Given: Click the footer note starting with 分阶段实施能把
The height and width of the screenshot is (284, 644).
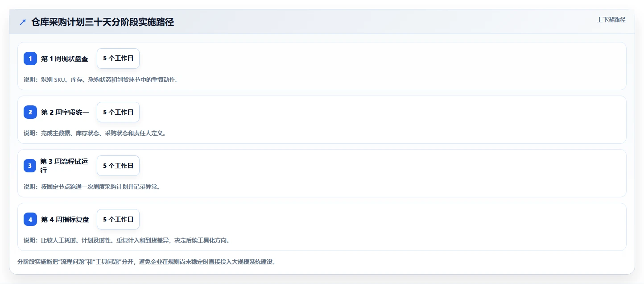Looking at the screenshot, I should 146,262.
